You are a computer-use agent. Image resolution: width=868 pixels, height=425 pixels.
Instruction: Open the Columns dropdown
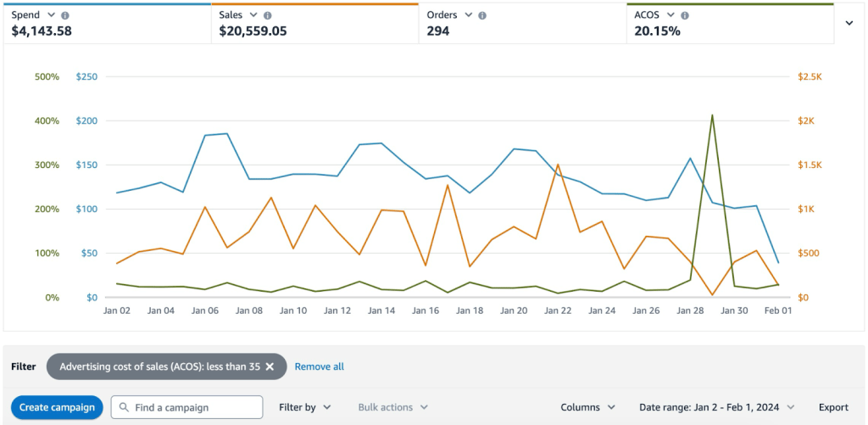coord(587,407)
